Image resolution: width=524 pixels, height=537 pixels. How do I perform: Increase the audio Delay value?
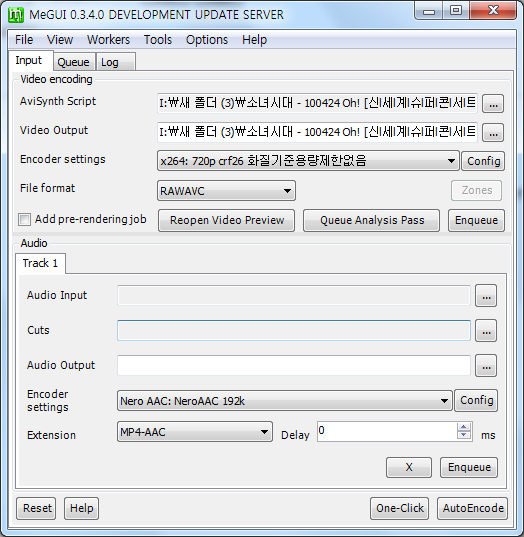464,427
